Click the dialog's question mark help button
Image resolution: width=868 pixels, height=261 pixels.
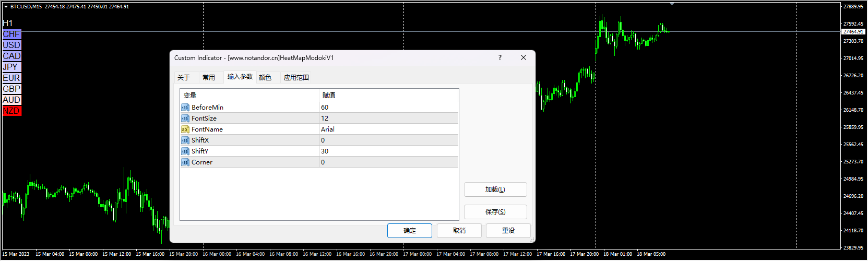(x=500, y=57)
